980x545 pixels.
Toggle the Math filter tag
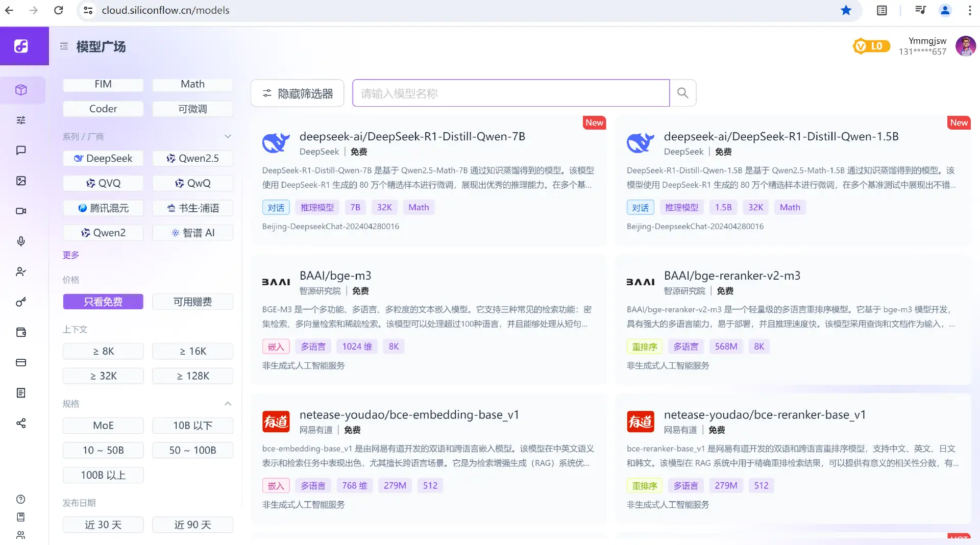(192, 84)
